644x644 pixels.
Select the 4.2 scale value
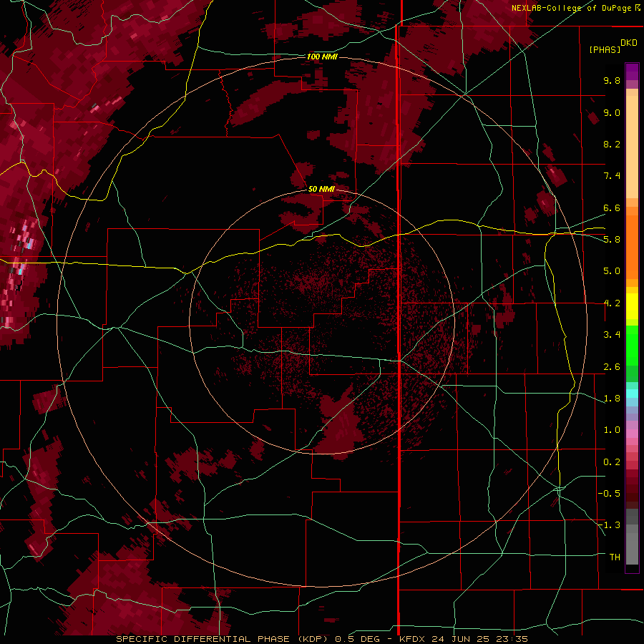click(612, 303)
